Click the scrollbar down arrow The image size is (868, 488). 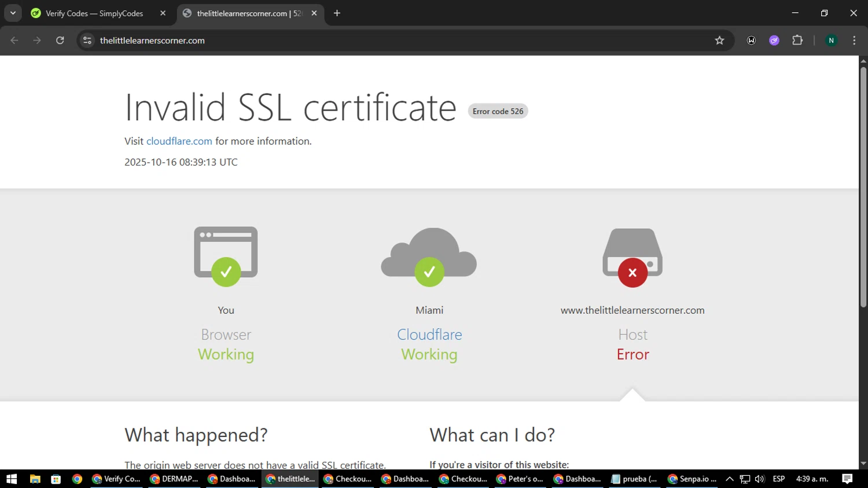point(863,464)
